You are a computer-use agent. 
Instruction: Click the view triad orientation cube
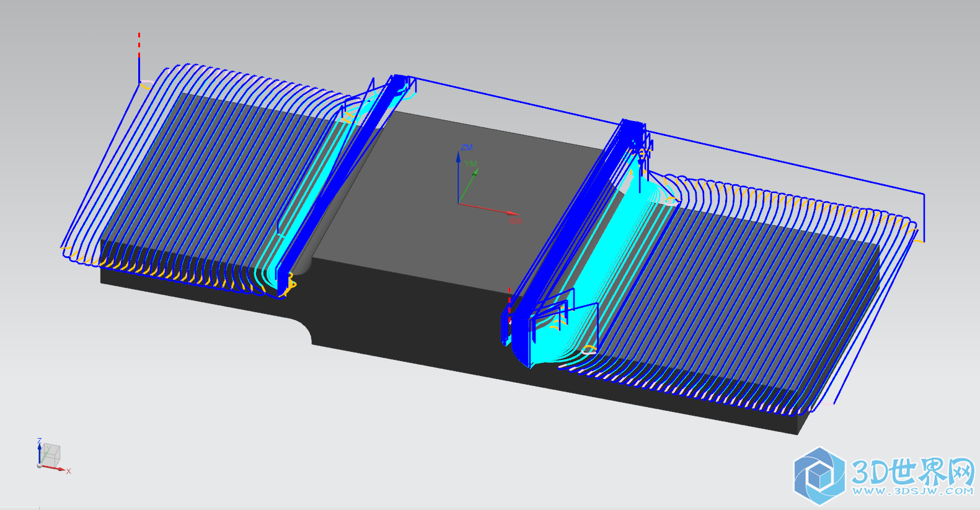[51, 456]
